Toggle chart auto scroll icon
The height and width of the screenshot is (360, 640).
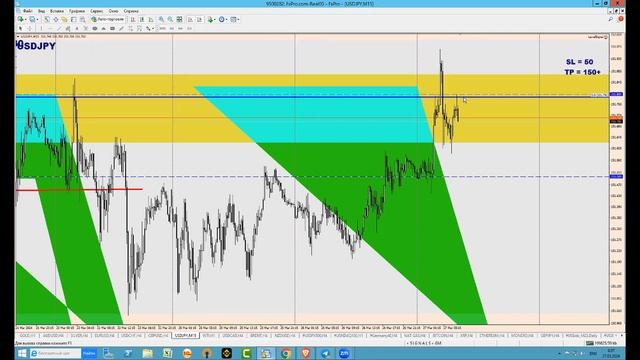click(x=191, y=20)
